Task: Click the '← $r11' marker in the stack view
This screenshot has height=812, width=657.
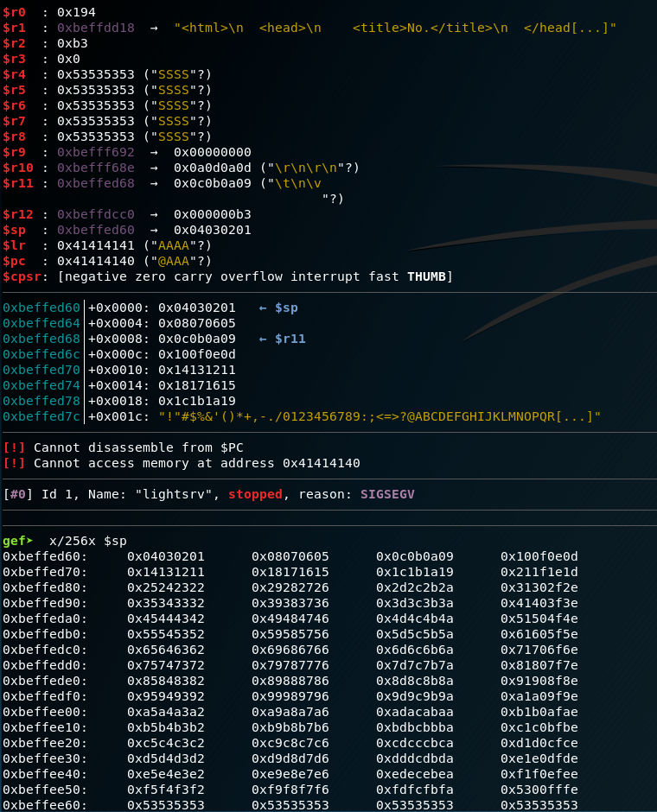Action: coord(283,339)
